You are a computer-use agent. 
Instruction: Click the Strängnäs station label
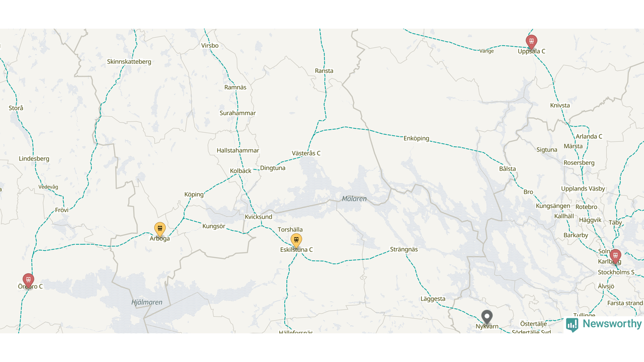point(404,249)
